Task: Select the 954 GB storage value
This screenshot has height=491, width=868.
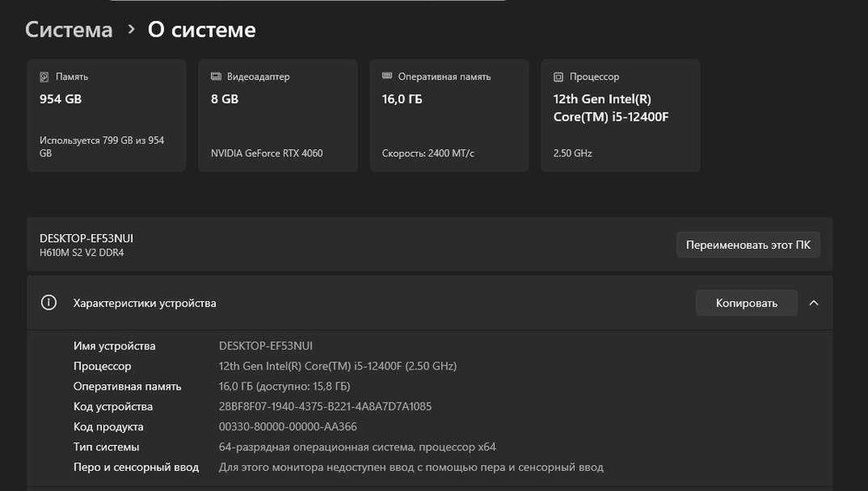Action: 61,99
